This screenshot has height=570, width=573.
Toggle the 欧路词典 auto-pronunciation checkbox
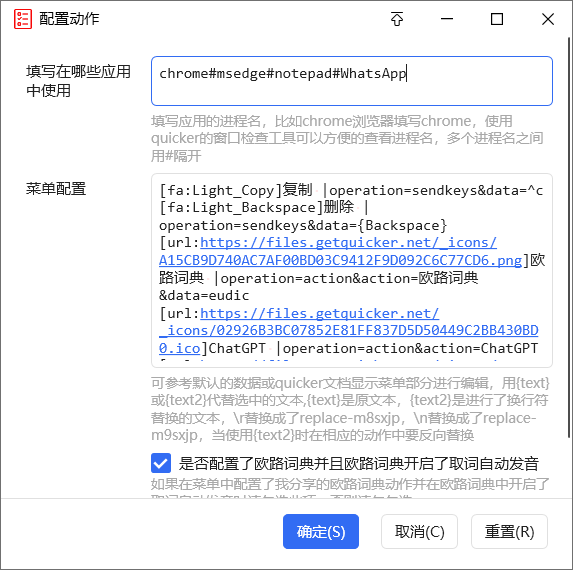pos(161,463)
